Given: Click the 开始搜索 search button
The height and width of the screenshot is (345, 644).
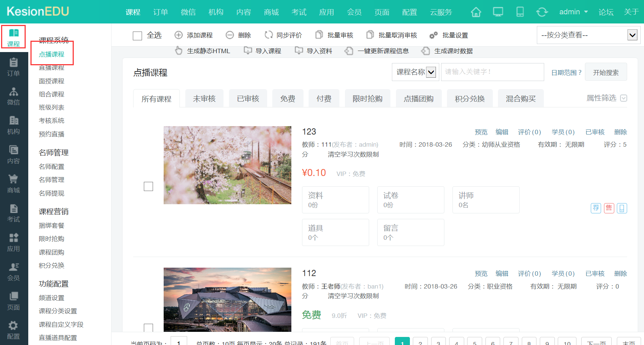Looking at the screenshot, I should [x=605, y=72].
